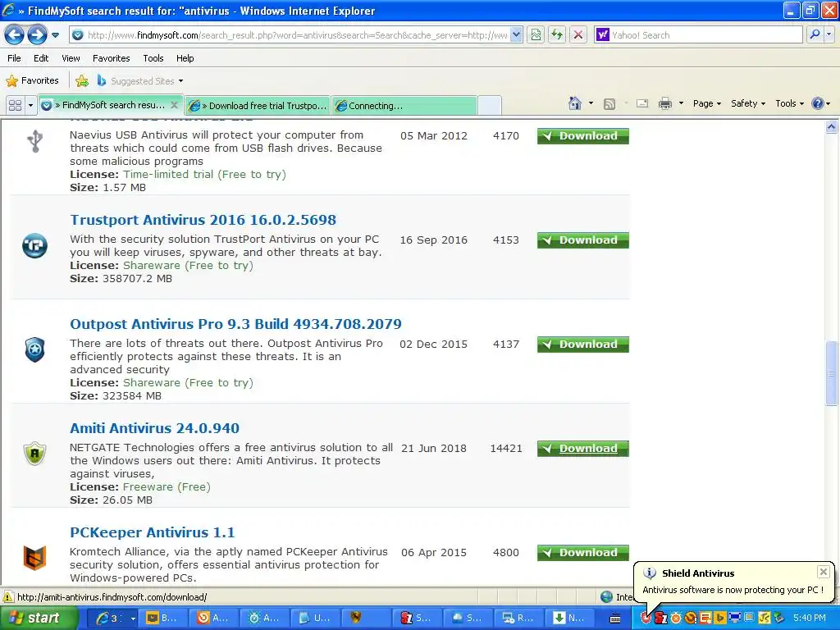Open Suggested Sites dropdown
The width and height of the screenshot is (840, 630).
(140, 81)
